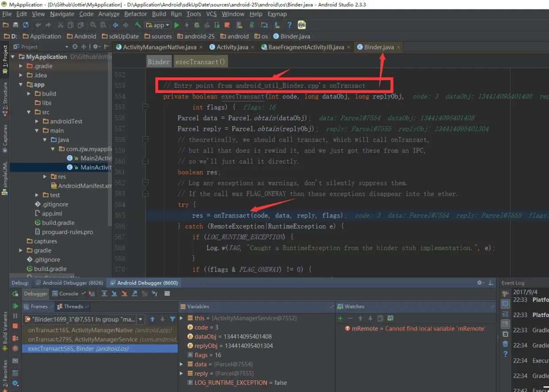Click Mute Breakpoints icon in debug sidebar
549x392 pixels.
click(15, 348)
